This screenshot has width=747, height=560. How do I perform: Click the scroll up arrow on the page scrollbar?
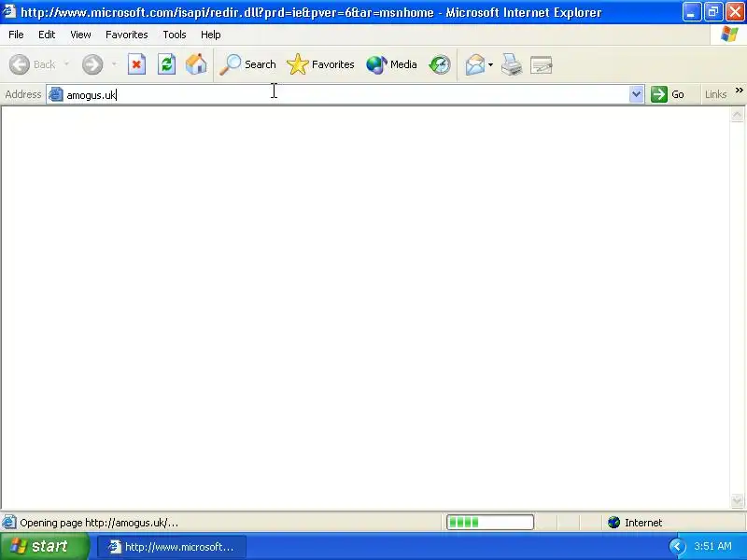coord(737,114)
